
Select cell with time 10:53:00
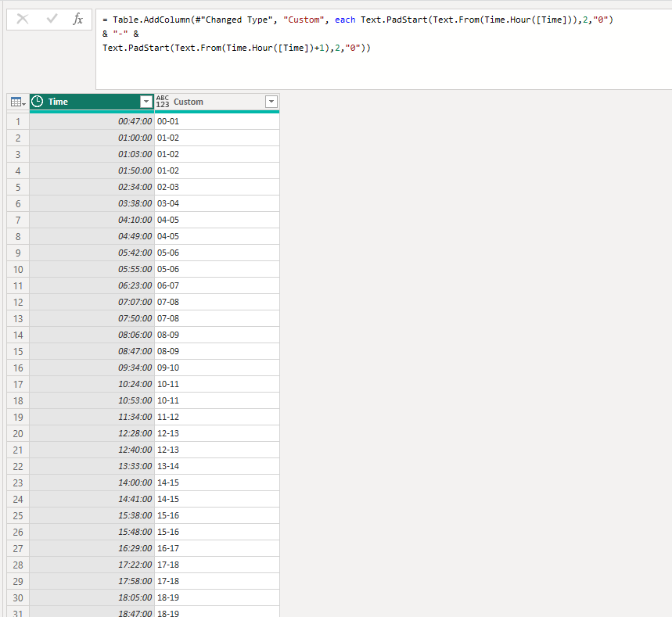pos(92,400)
